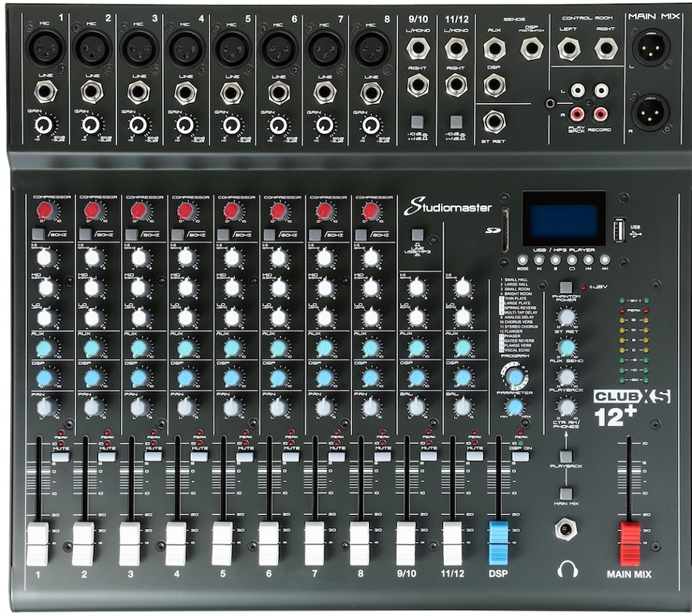Select the 9/10 channel fader
The image size is (692, 616).
click(406, 544)
